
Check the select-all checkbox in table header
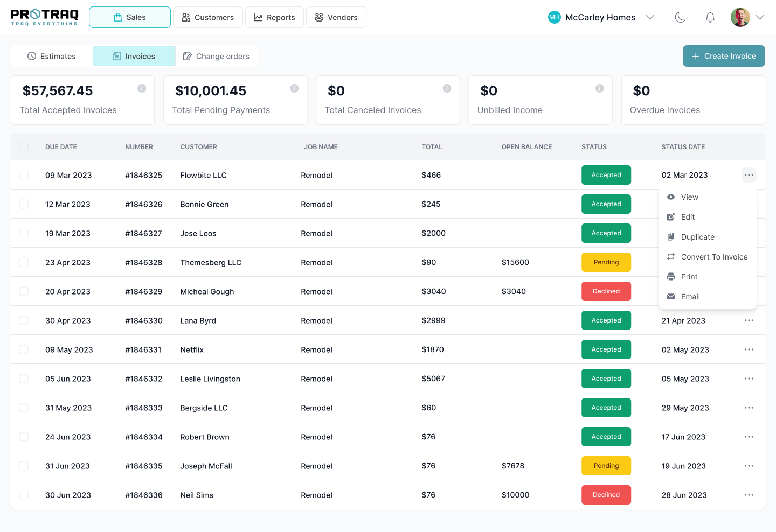(x=24, y=147)
